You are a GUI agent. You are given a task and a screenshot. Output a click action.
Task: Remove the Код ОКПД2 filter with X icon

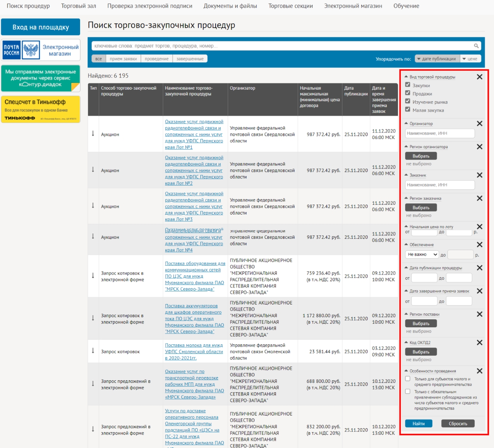[x=480, y=343]
